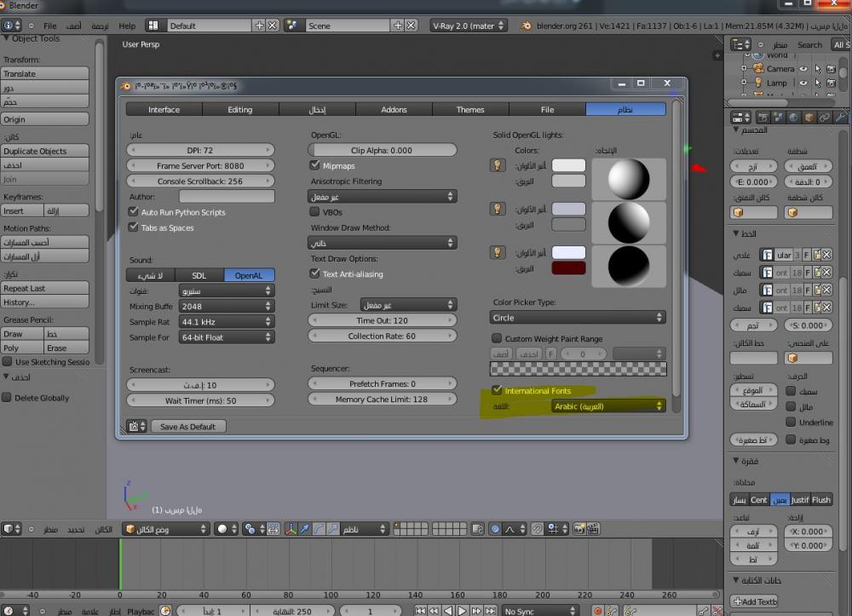Open the constraints chain properties tab

pyautogui.click(x=824, y=118)
